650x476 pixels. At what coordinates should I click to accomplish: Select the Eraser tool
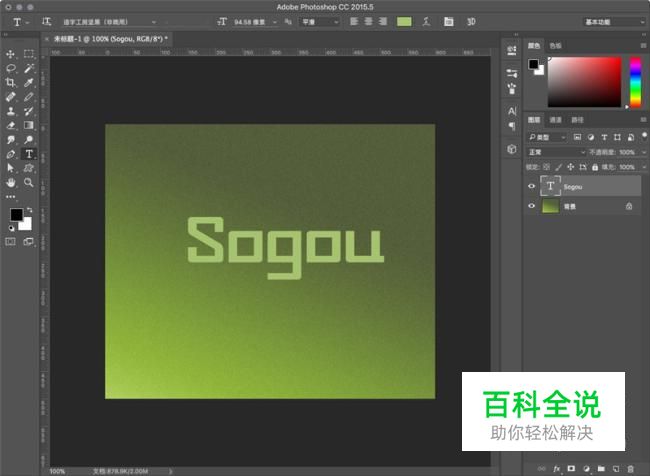(x=10, y=125)
